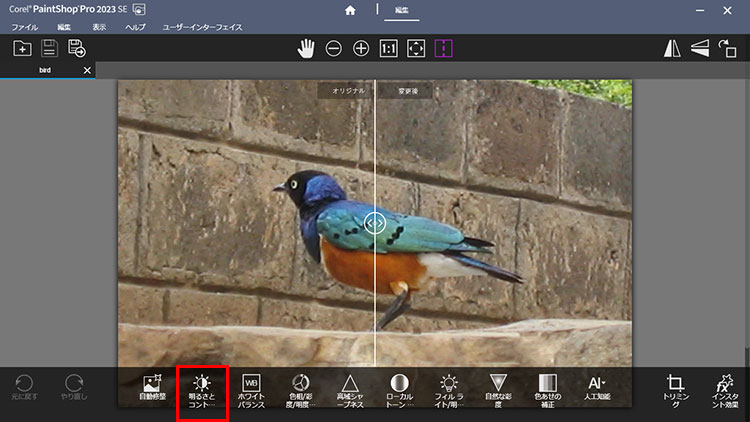Fit image to window icon

417,48
